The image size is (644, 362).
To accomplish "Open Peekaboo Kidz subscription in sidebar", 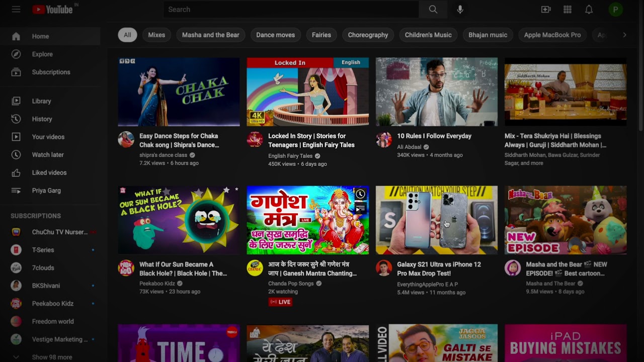I will [x=50, y=304].
